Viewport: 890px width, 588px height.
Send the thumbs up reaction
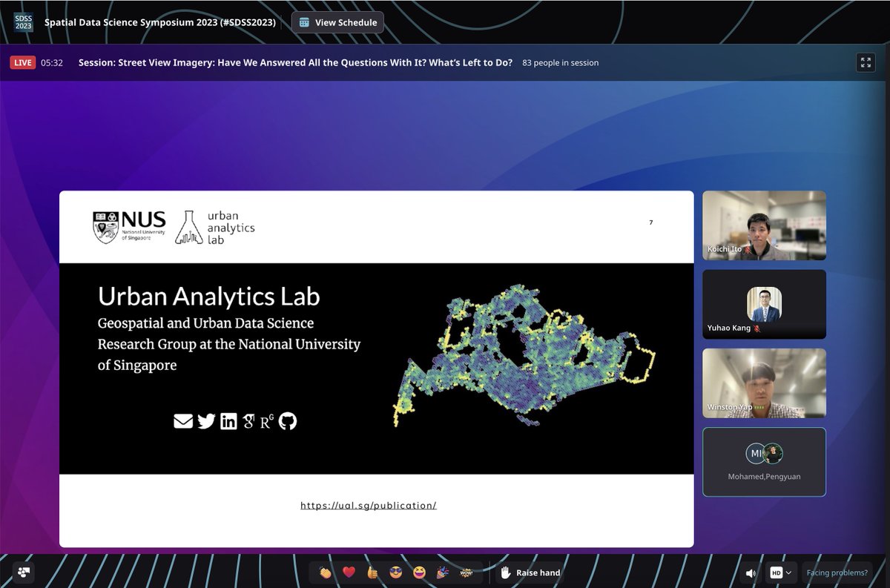(372, 572)
